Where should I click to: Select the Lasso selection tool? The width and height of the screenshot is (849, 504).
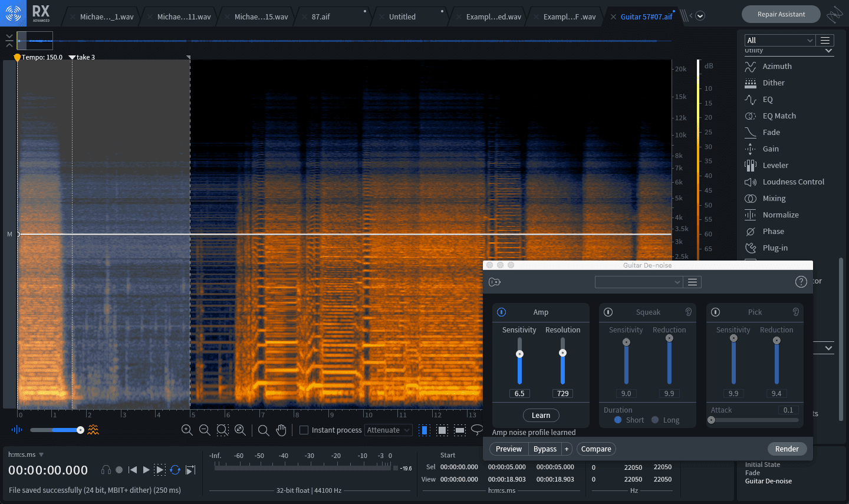pyautogui.click(x=477, y=429)
